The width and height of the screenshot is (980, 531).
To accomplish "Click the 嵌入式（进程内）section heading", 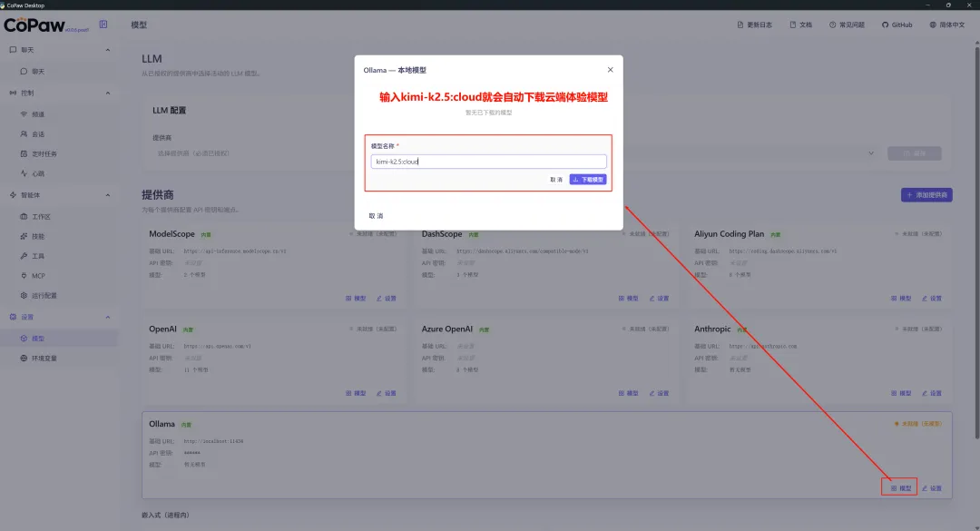I will tap(165, 516).
